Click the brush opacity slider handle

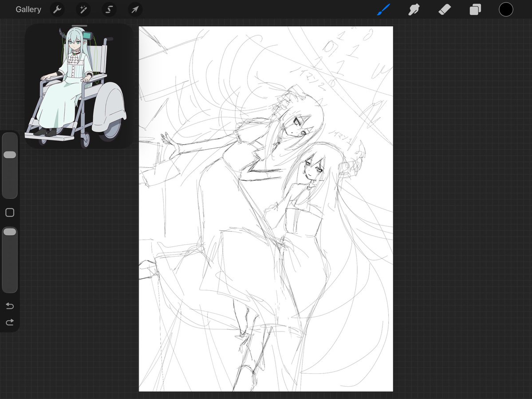click(10, 232)
